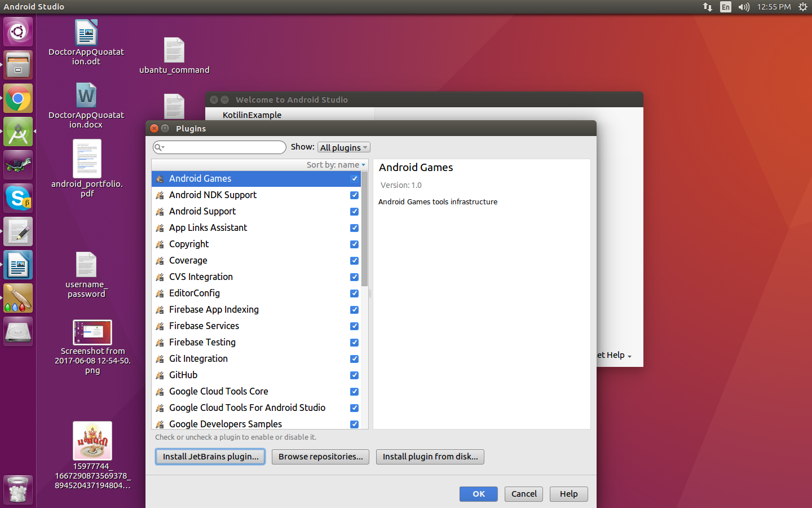Switch to Android Studio in the dock
The width and height of the screenshot is (812, 508).
tap(18, 132)
